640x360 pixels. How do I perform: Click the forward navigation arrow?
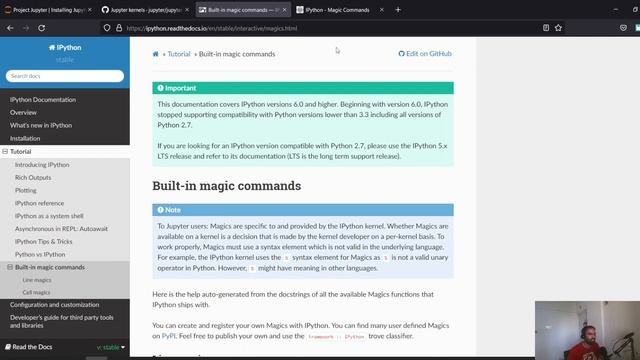tap(26, 28)
